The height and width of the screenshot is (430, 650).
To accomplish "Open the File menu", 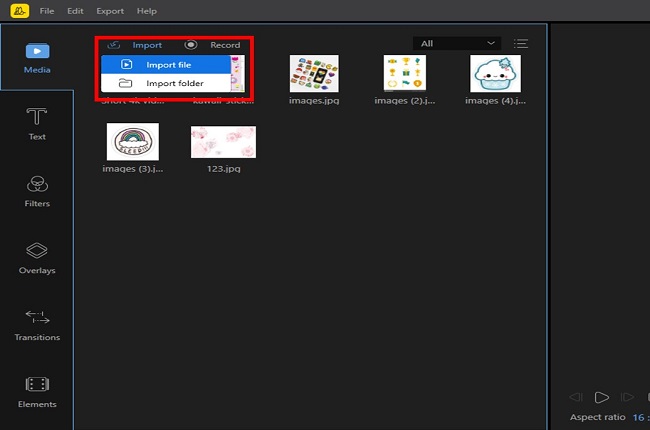I will [48, 11].
